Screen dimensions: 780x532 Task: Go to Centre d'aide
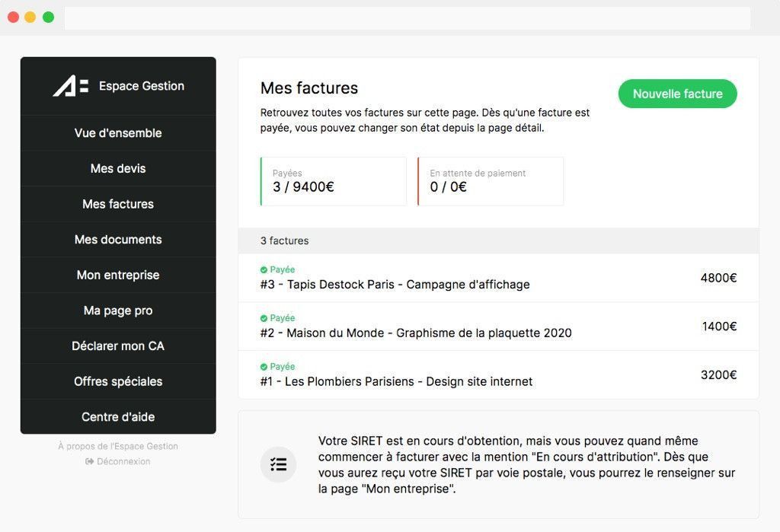coord(118,416)
